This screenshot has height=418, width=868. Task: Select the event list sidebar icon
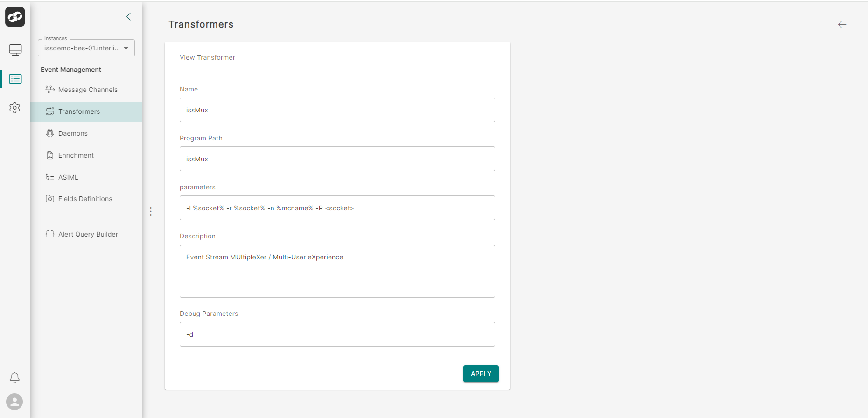coord(15,79)
